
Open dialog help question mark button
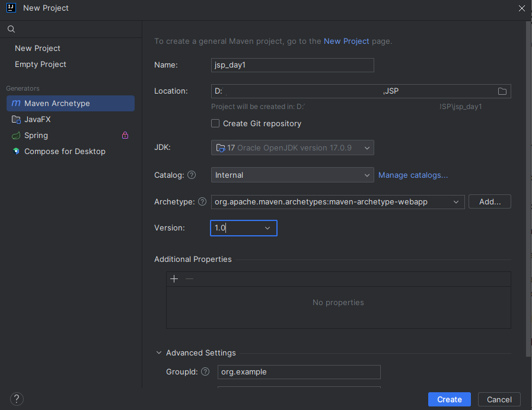pyautogui.click(x=17, y=399)
